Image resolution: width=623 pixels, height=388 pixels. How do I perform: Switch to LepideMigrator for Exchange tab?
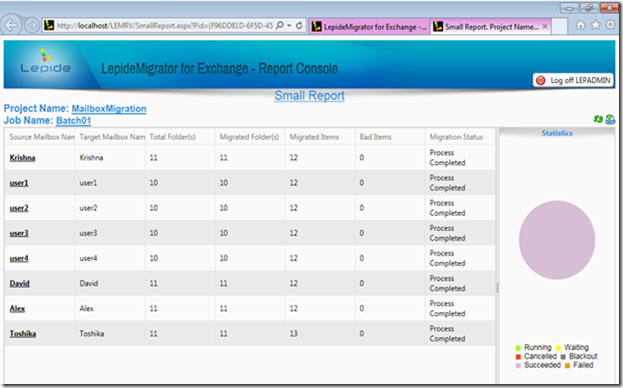[x=370, y=27]
